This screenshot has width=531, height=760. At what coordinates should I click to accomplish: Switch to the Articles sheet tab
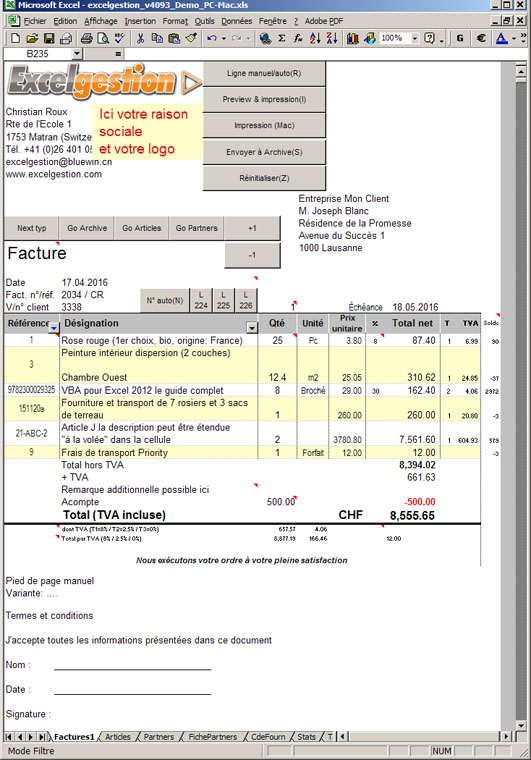coord(118,737)
